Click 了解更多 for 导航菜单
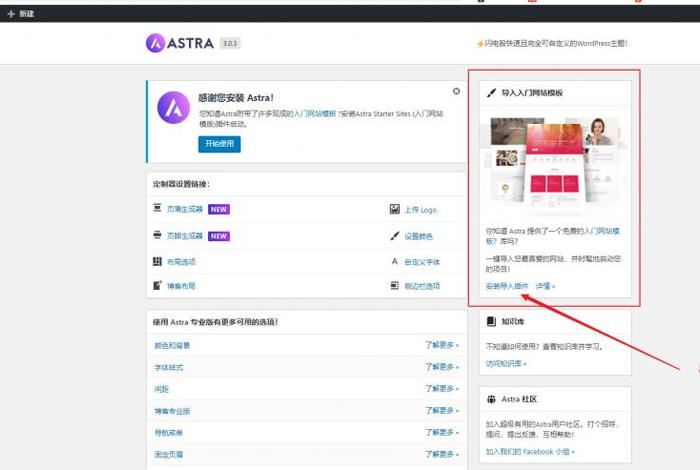Viewport: 700px width, 470px height. pyautogui.click(x=442, y=433)
